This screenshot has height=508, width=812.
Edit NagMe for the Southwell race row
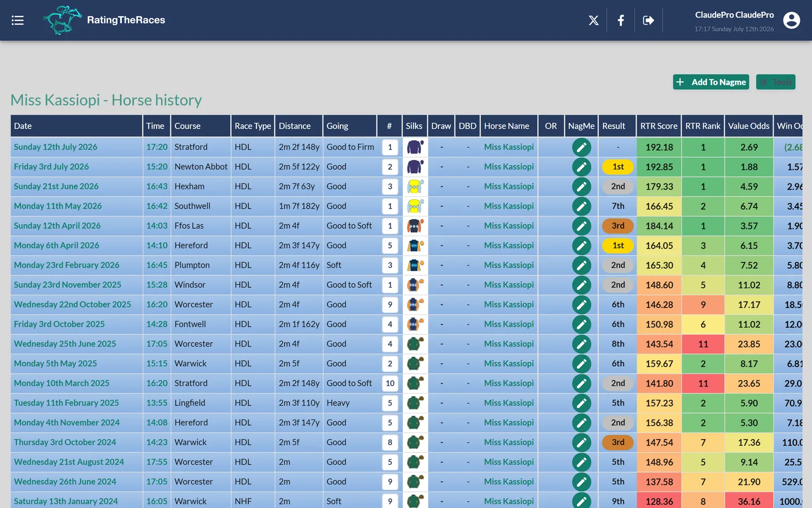(x=581, y=206)
